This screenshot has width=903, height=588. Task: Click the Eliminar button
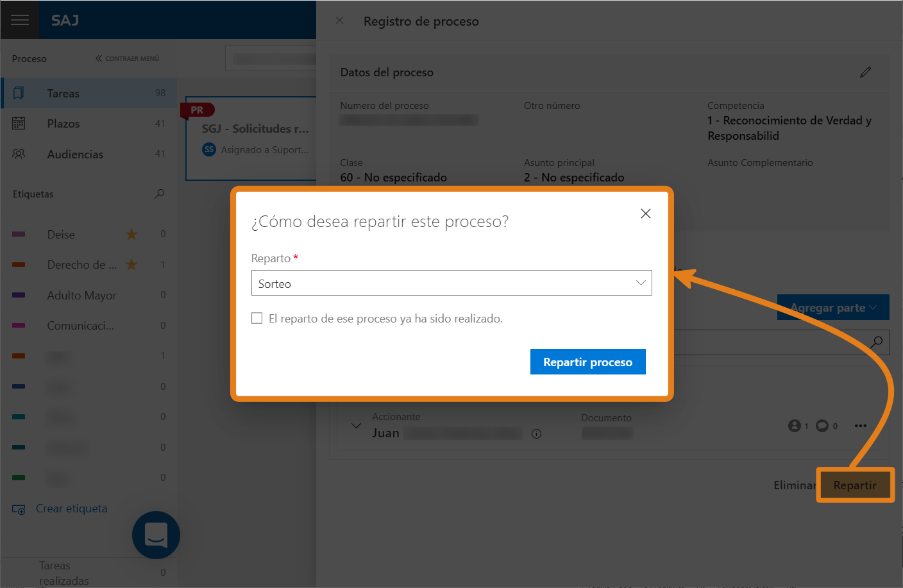coord(795,485)
